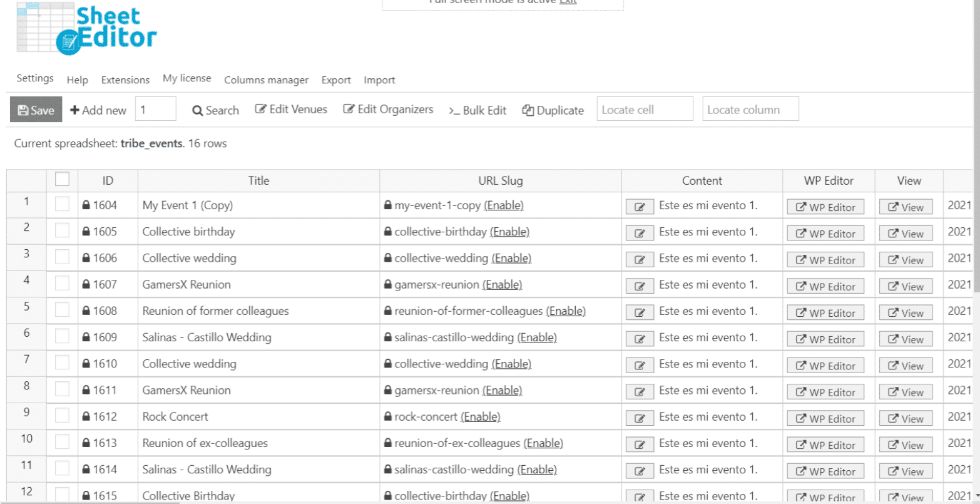Click lock icon beside ID 1604
The width and height of the screenshot is (980, 504).
click(x=86, y=205)
